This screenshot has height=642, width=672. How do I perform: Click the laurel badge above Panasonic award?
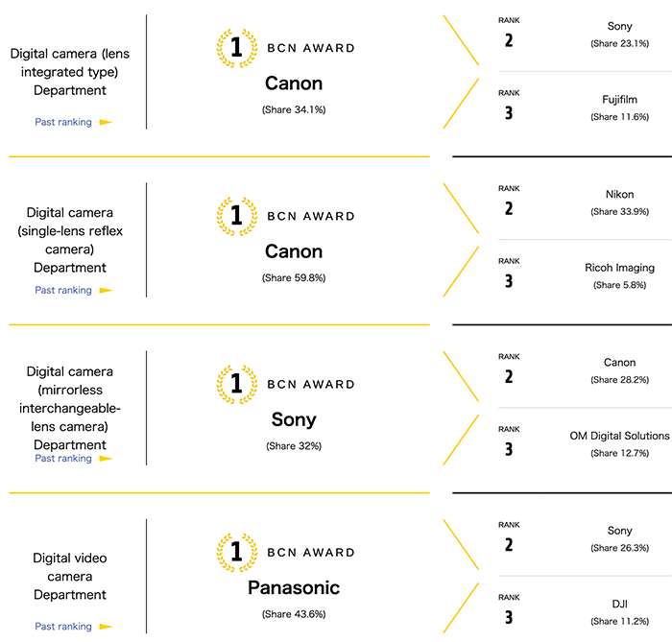pos(236,552)
